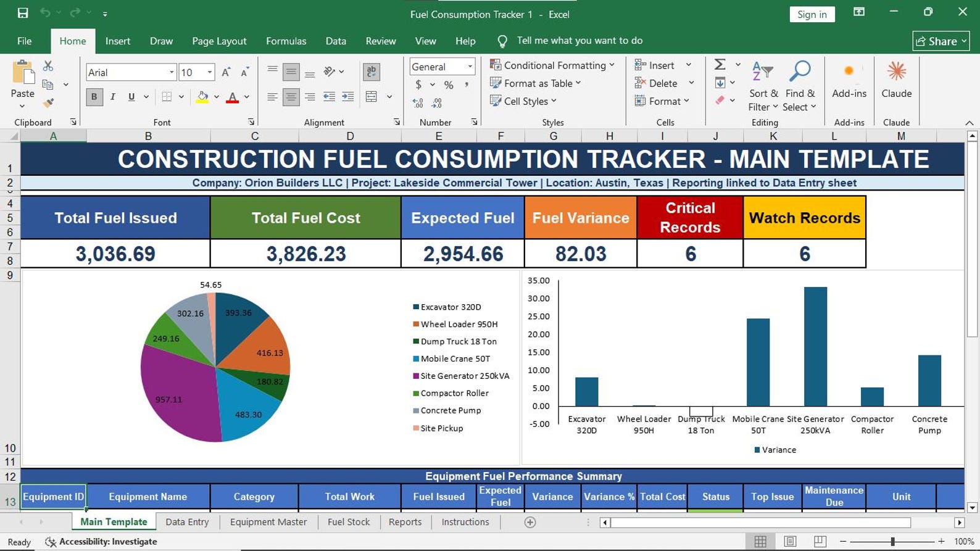Open the Cell Styles dropdown
This screenshot has width=980, height=551.
pyautogui.click(x=523, y=101)
